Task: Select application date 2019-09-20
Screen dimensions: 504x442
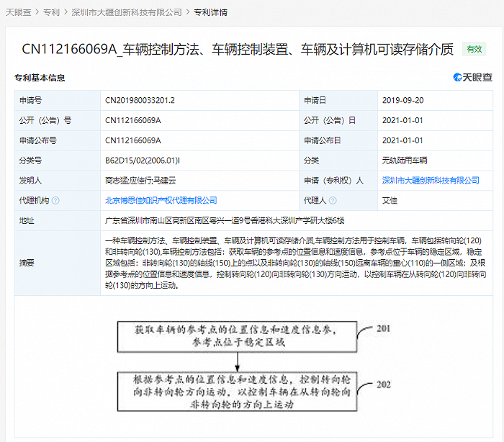Action: click(x=402, y=100)
